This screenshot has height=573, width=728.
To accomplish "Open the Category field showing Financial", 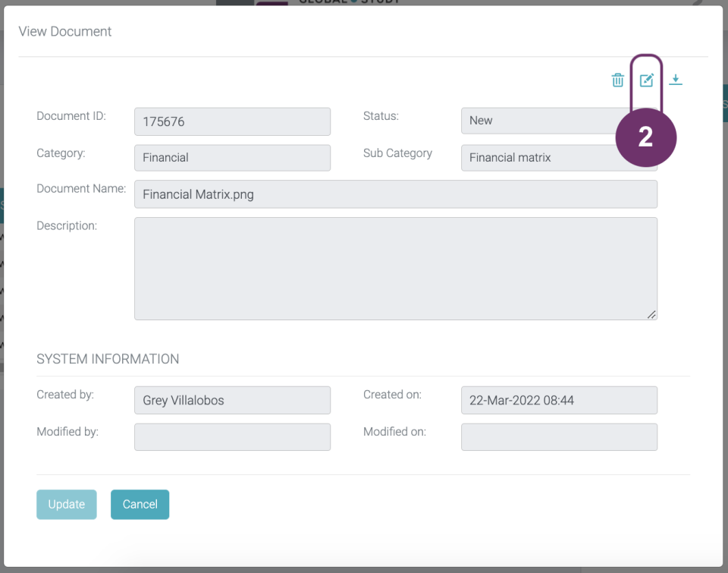I will click(232, 158).
